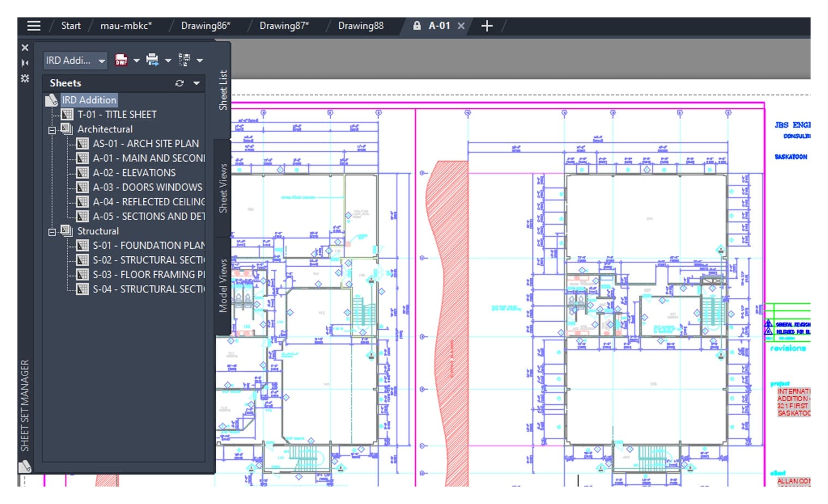Expand the Publish printer dropdown arrow
828x504 pixels.
coord(168,60)
